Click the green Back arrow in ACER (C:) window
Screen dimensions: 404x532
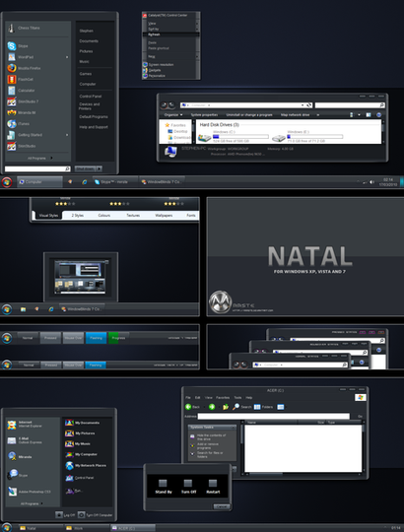click(188, 407)
